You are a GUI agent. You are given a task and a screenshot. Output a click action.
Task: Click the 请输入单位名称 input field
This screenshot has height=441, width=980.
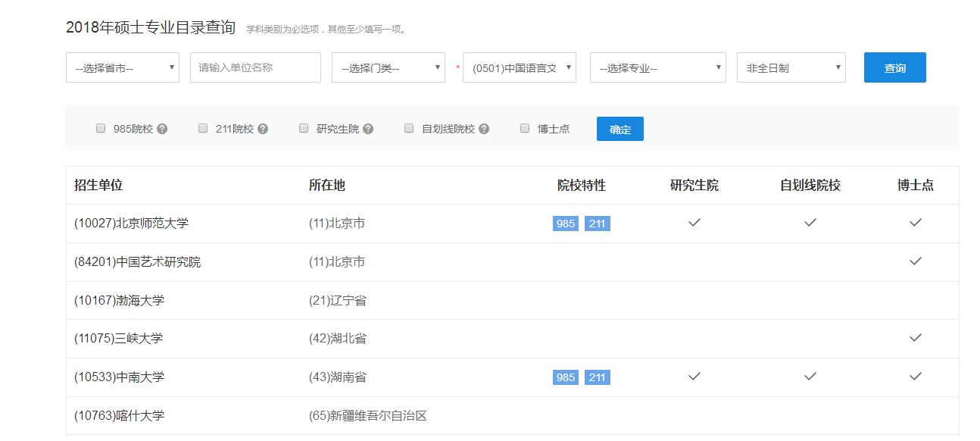[255, 67]
